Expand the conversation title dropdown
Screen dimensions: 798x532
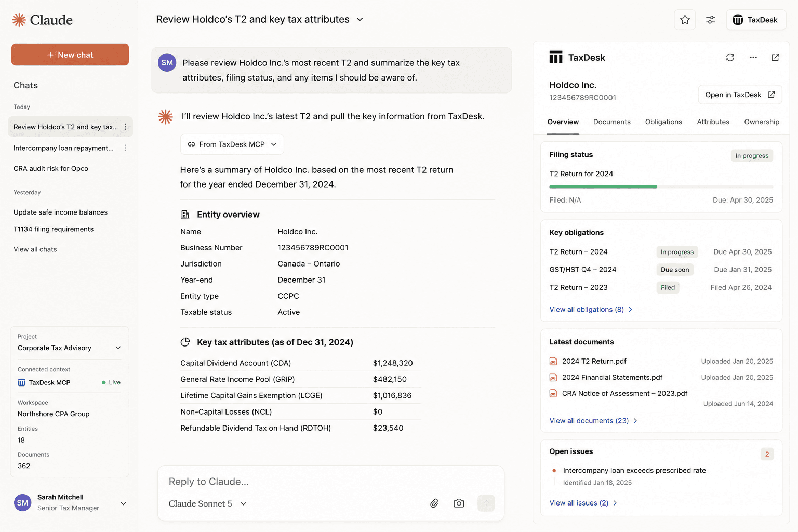point(360,20)
